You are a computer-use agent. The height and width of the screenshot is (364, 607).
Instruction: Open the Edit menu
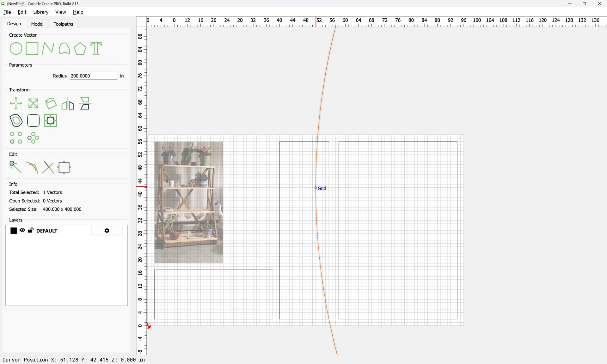22,12
